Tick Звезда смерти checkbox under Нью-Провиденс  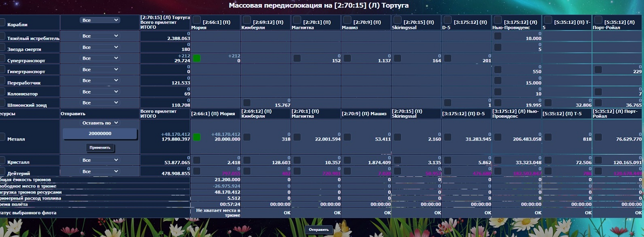tap(498, 47)
